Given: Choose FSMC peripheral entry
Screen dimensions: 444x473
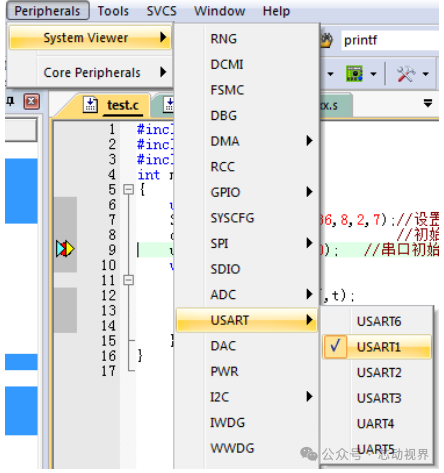Looking at the screenshot, I should point(247,90).
